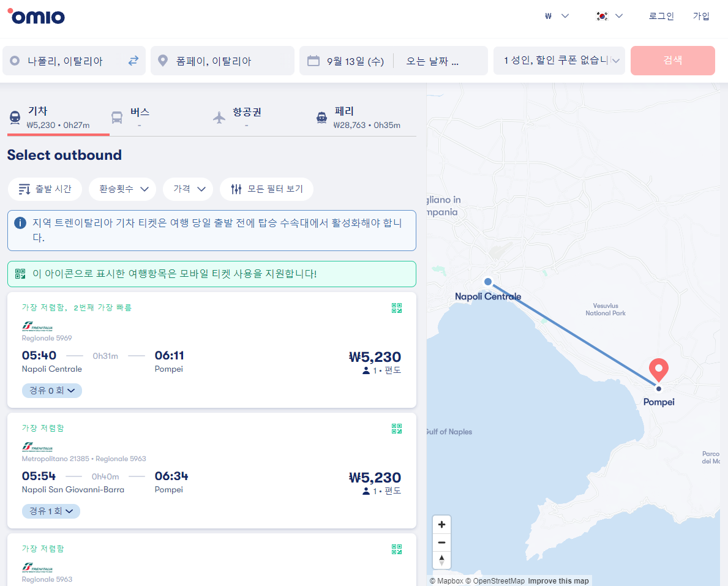The height and width of the screenshot is (586, 728).
Task: Sort by 출발 시간 button
Action: [x=45, y=189]
